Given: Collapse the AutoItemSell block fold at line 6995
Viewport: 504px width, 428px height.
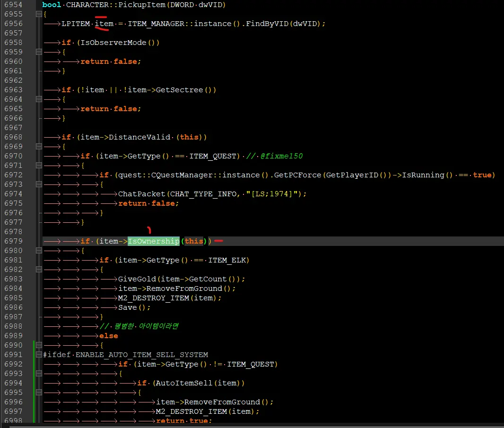Looking at the screenshot, I should point(39,393).
